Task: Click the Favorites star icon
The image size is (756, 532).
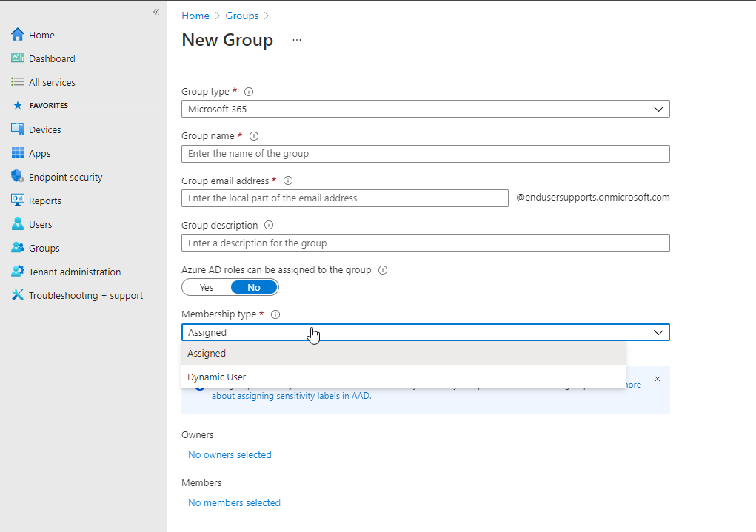Action: tap(18, 105)
